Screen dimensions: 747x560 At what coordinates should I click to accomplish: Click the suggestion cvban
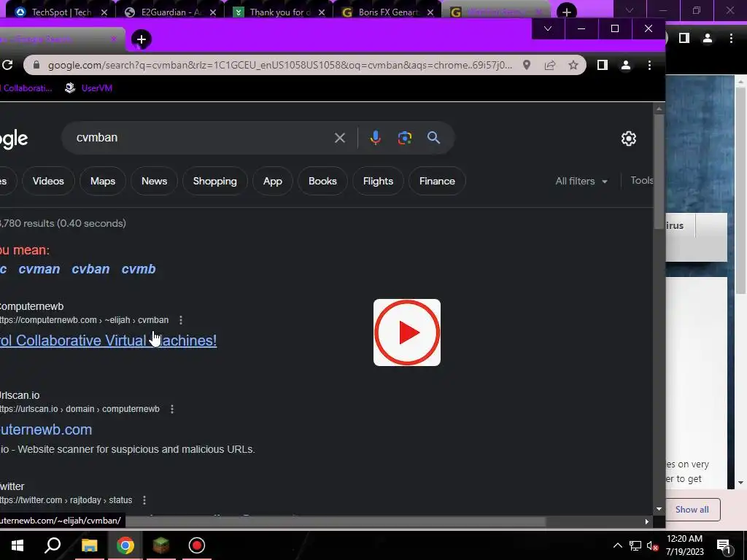90,269
